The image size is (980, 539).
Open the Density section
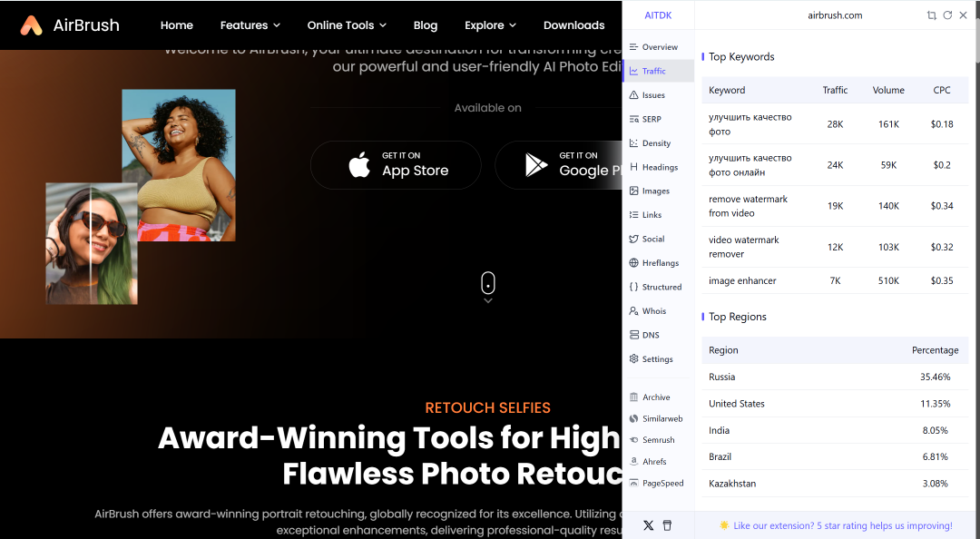click(659, 143)
